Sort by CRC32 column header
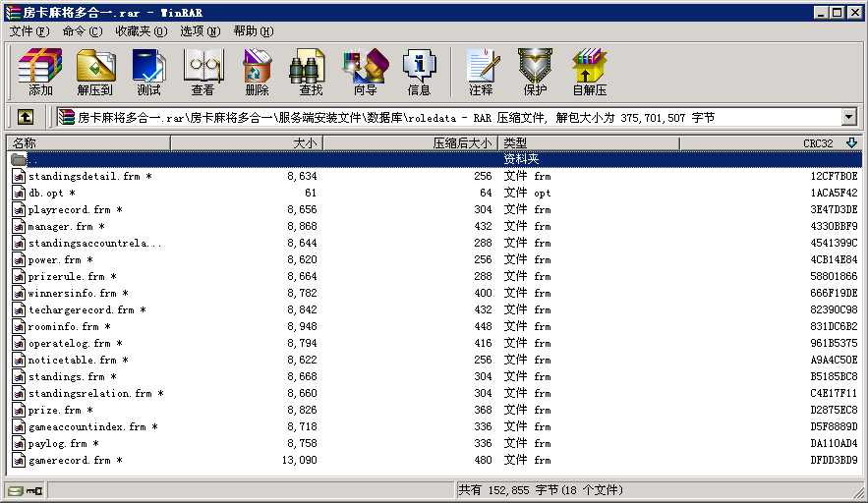868x503 pixels. [x=771, y=143]
